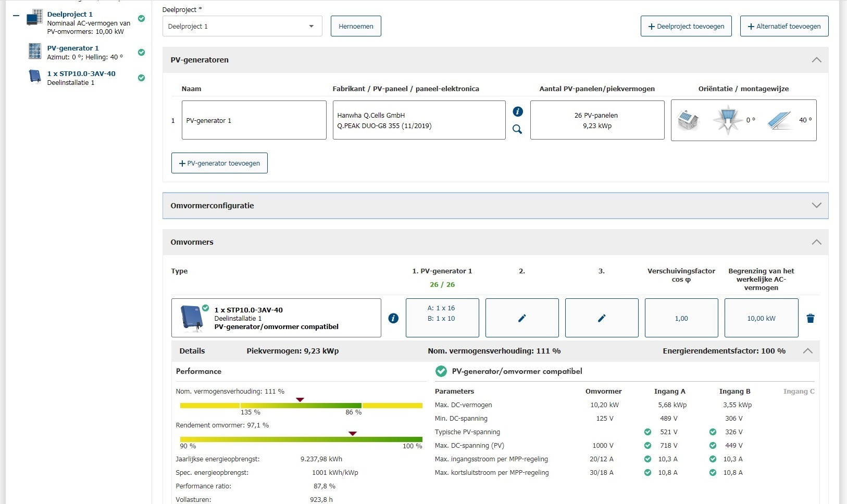Click green check next to Typische PV-spanning 521 V
Viewport: 847px width, 504px height.
[647, 432]
